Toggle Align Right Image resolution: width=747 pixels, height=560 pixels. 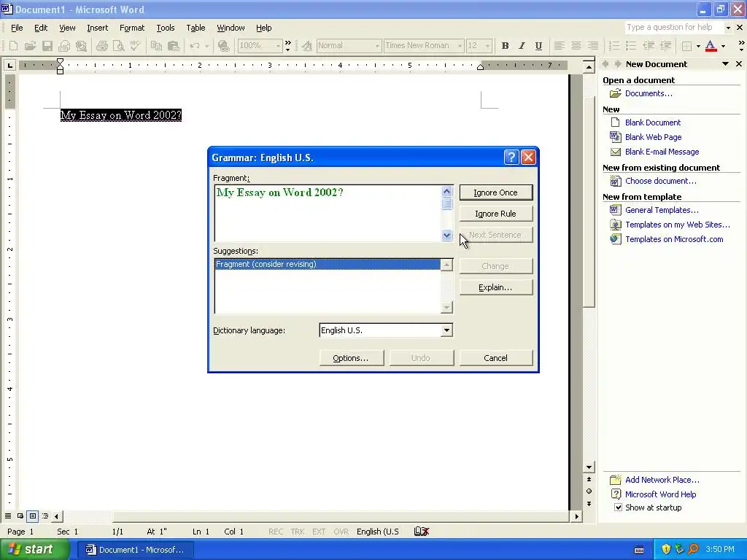(x=592, y=46)
